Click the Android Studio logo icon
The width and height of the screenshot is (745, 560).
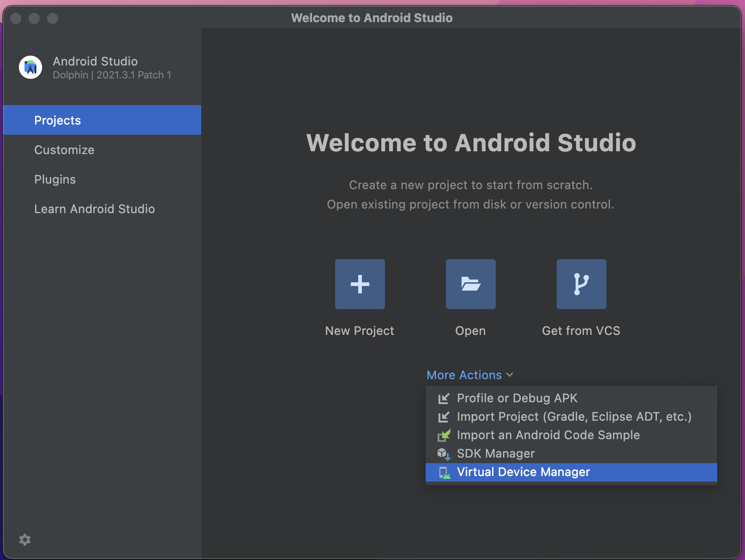(x=30, y=67)
